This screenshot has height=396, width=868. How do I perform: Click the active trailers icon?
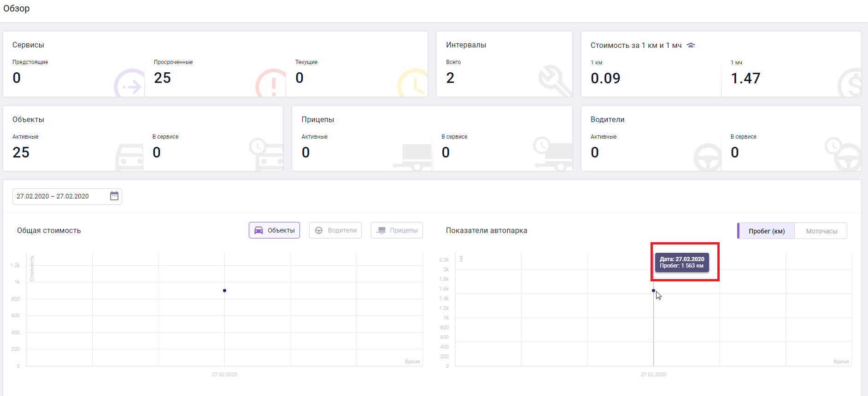413,157
